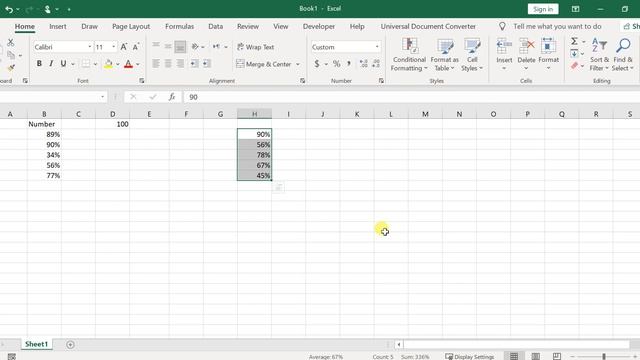Click the Delete cells icon
This screenshot has height=360, width=640.
point(526,45)
